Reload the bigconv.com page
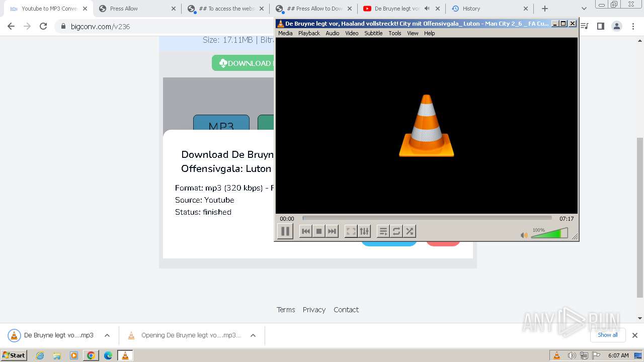The height and width of the screenshot is (362, 644). [x=43, y=26]
